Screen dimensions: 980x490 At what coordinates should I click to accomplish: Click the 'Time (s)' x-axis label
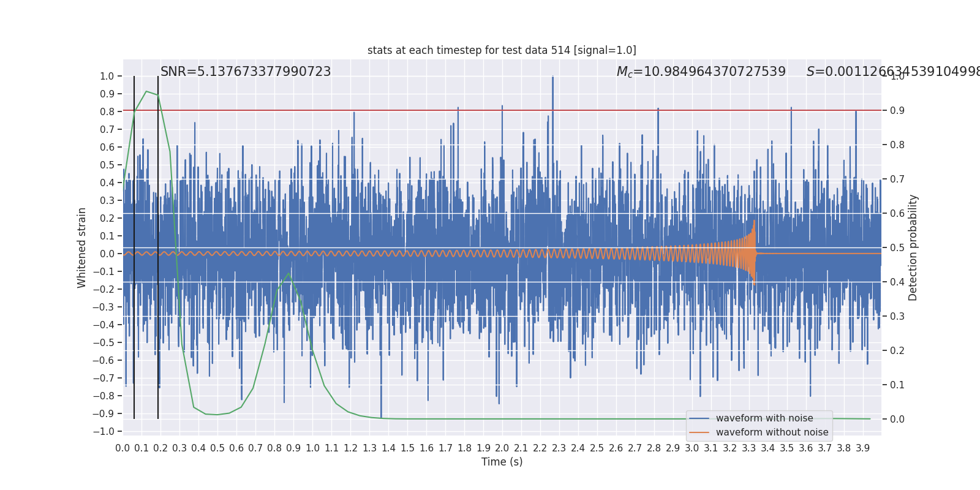pyautogui.click(x=502, y=462)
